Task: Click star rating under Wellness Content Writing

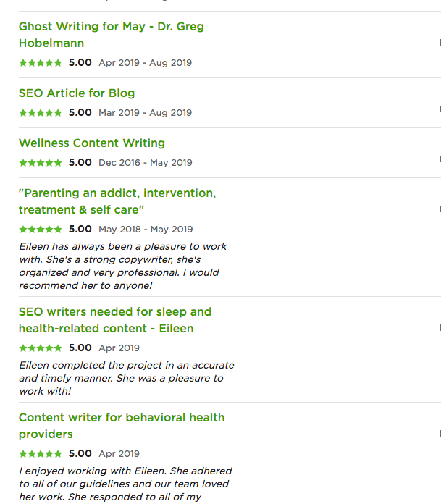Action: pos(41,163)
